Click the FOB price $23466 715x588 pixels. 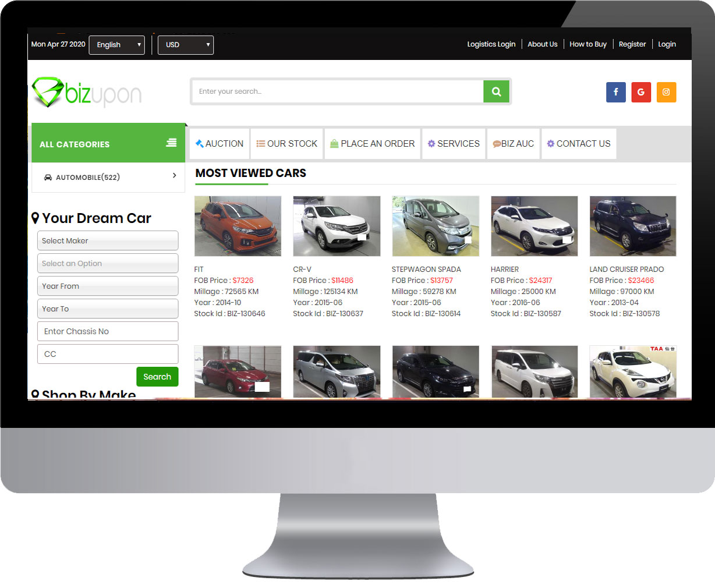641,281
